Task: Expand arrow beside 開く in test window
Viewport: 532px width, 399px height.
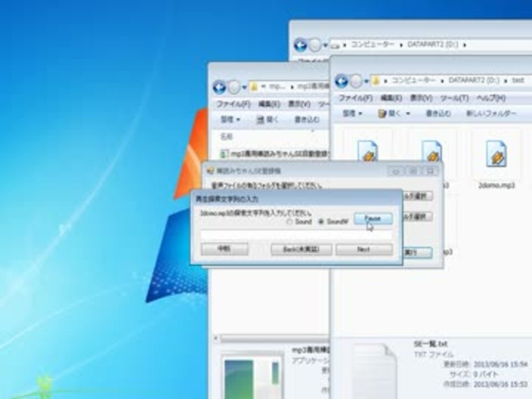Action: 408,114
